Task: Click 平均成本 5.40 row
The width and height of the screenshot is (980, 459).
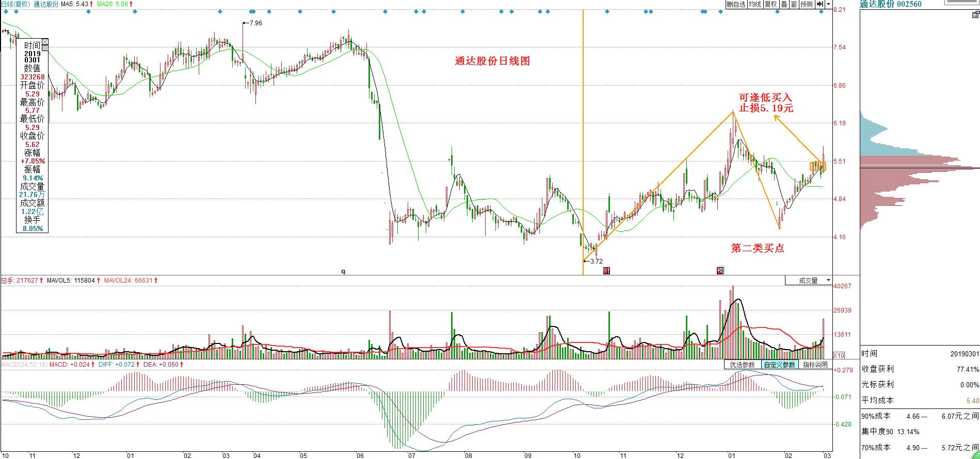Action: click(920, 400)
